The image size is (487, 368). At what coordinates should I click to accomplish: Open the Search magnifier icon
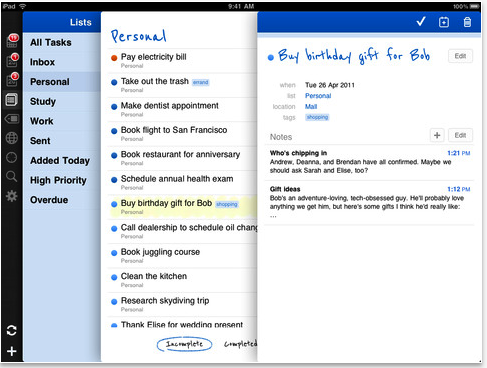click(x=11, y=176)
